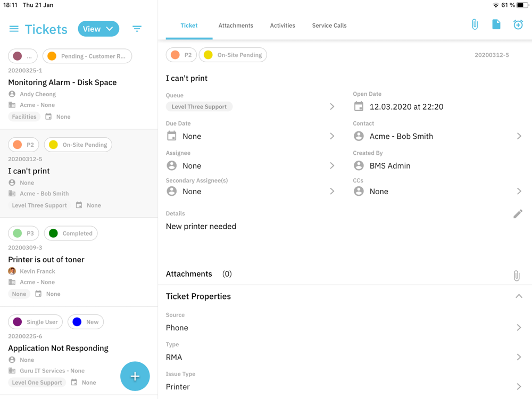Open the ticket filter icon
The height and width of the screenshot is (399, 532).
[x=137, y=29]
